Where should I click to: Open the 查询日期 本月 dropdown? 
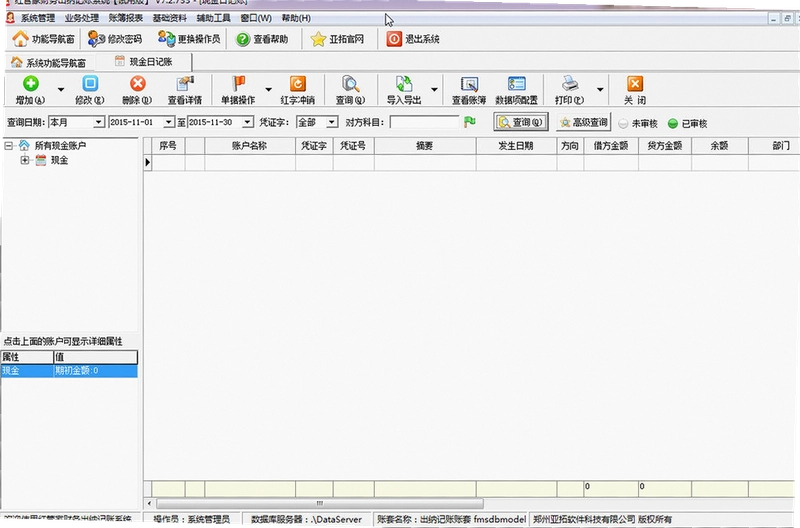pos(98,122)
